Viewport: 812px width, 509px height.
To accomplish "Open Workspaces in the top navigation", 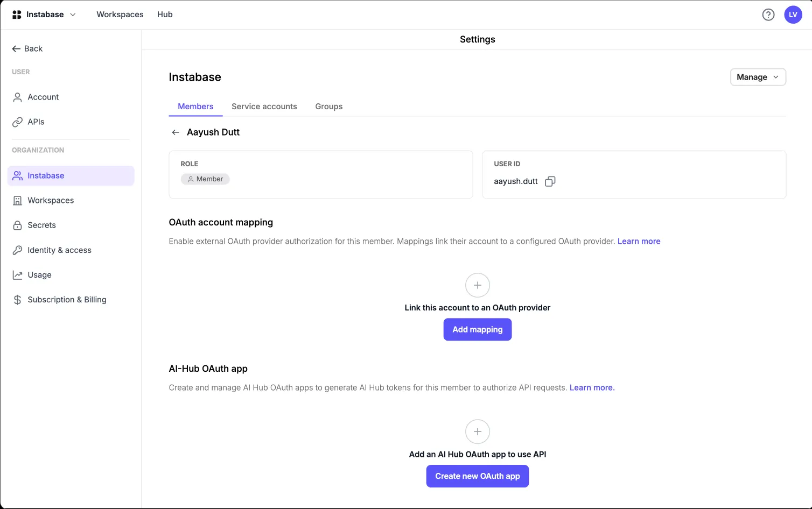I will (120, 15).
